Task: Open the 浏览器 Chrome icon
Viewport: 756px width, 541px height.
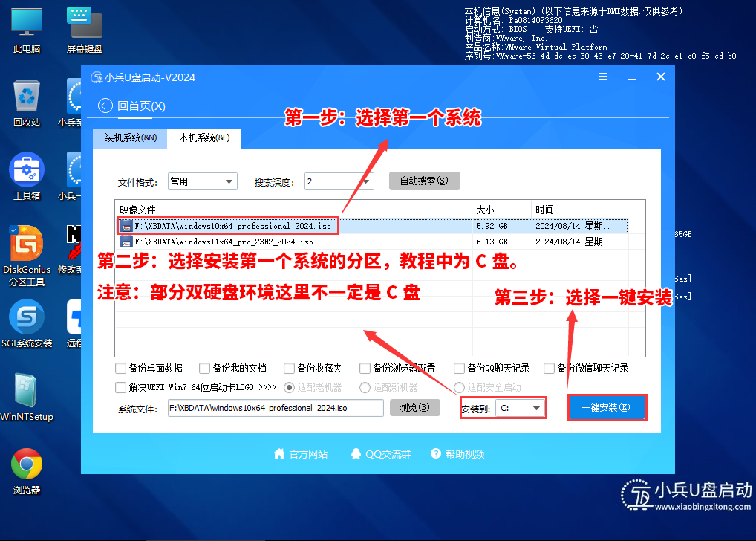Action: tap(27, 471)
